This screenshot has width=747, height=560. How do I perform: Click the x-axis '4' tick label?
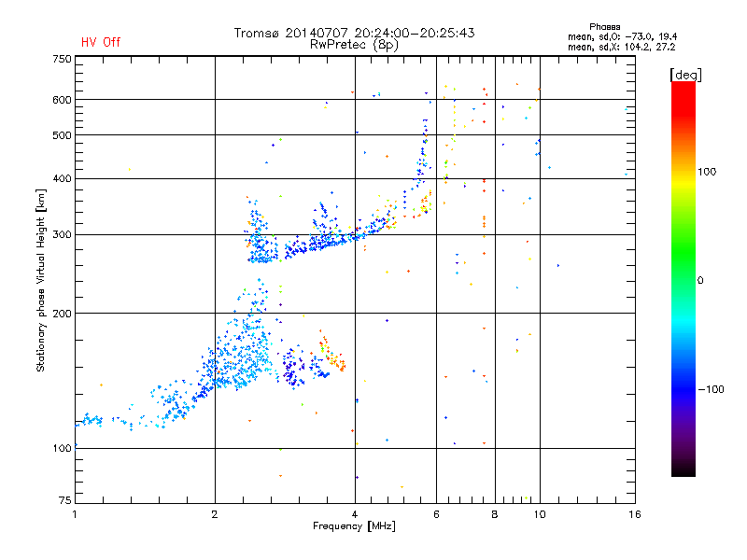click(355, 514)
